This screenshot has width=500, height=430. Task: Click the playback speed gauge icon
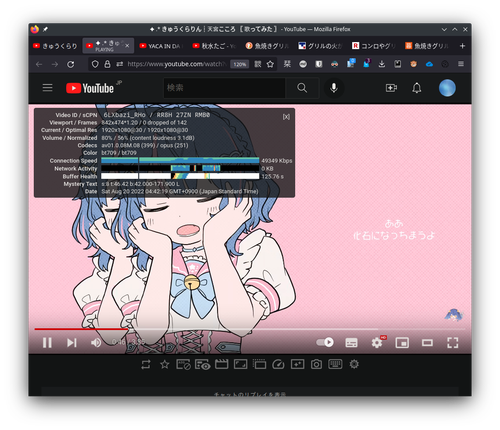click(x=278, y=364)
